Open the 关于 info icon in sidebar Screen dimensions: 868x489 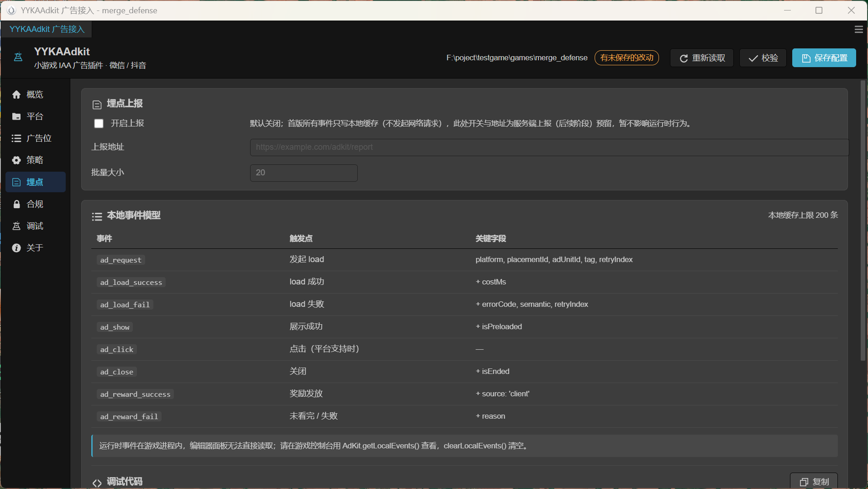point(16,248)
